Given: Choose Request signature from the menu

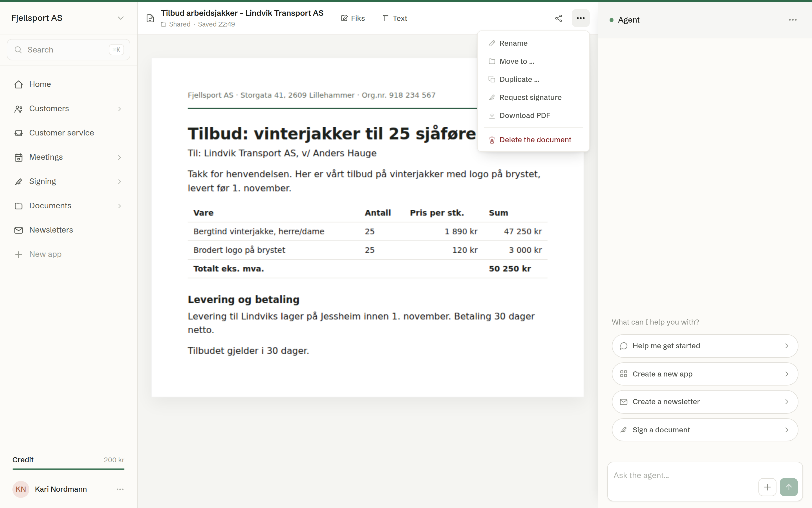Looking at the screenshot, I should point(533,97).
